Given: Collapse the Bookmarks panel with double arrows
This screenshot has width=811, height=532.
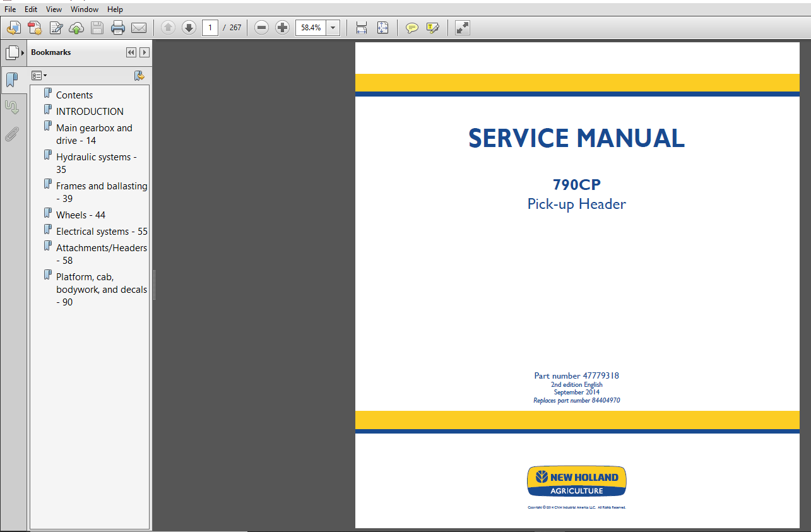Looking at the screenshot, I should tap(131, 52).
